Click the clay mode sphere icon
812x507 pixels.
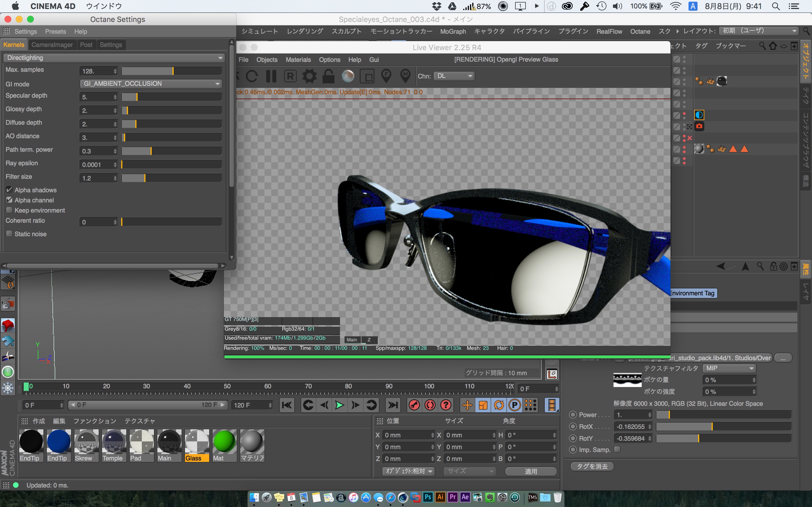coord(348,76)
